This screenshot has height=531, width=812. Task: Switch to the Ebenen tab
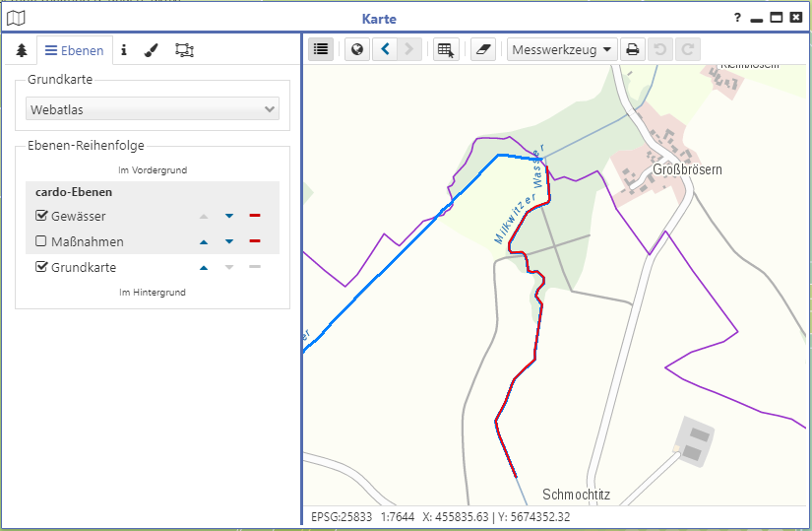click(x=74, y=50)
